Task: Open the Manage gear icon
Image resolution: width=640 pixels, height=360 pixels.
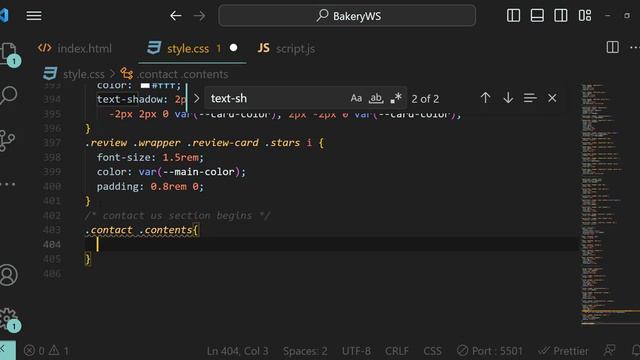Action: [8, 319]
